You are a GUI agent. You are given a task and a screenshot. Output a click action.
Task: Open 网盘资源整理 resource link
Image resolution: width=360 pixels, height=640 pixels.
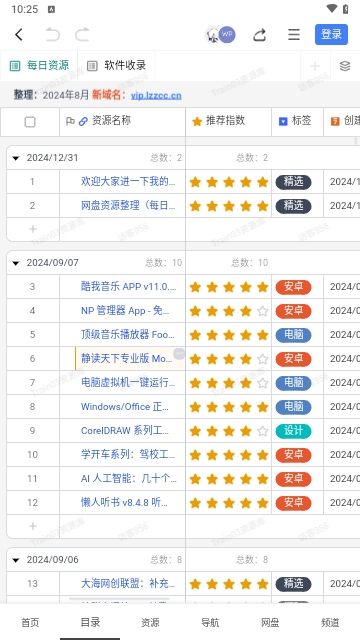129,205
